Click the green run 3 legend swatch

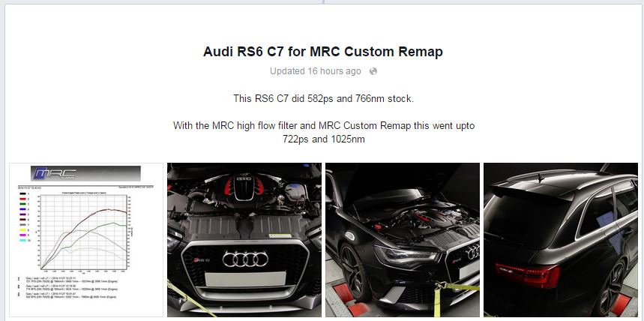tap(22, 203)
